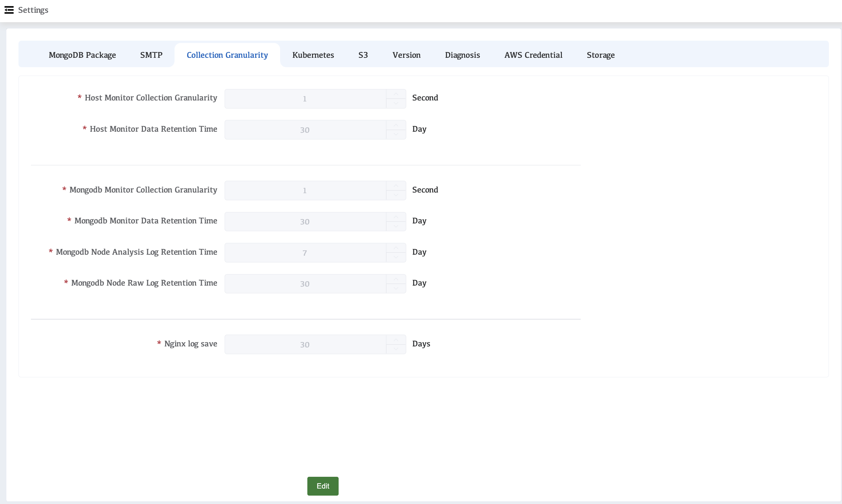Open the Version tab
This screenshot has height=504, width=842.
pyautogui.click(x=407, y=55)
